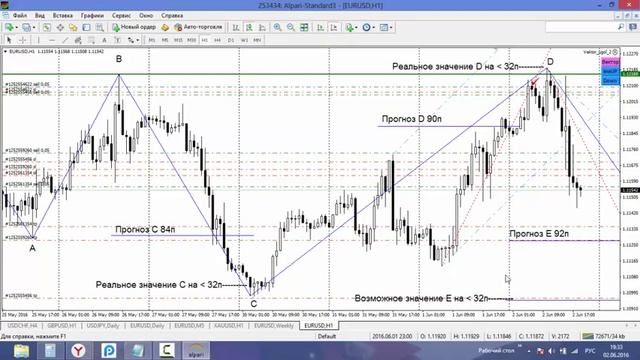
Task: Toggle the Navigator folder-star icon
Action: (73, 27)
